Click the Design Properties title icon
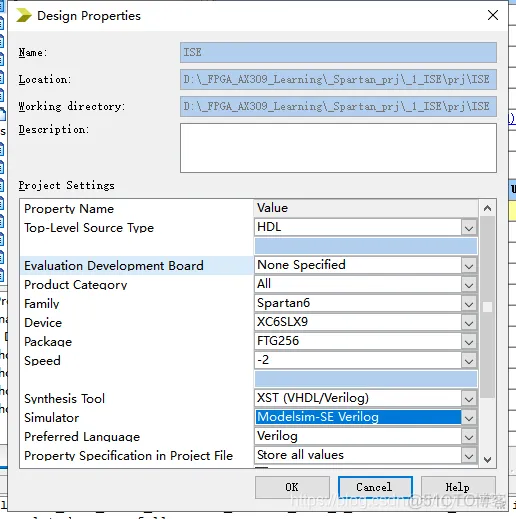The height and width of the screenshot is (519, 516). click(23, 15)
